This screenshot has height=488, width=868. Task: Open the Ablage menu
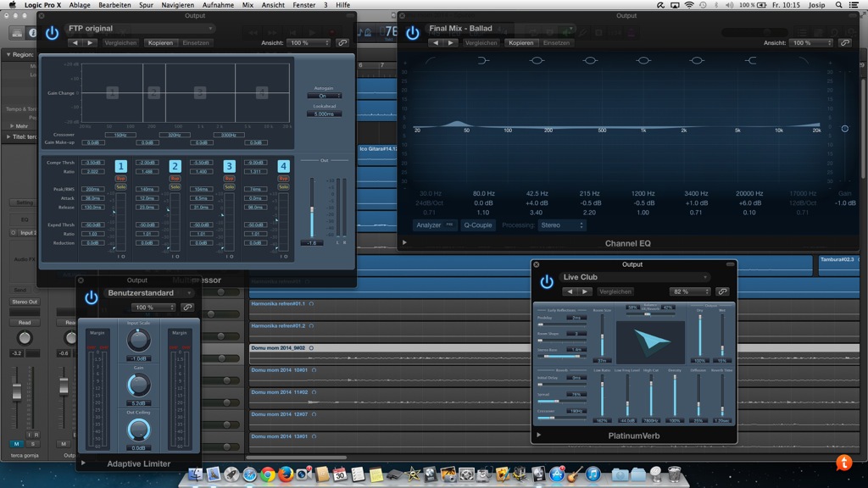80,5
